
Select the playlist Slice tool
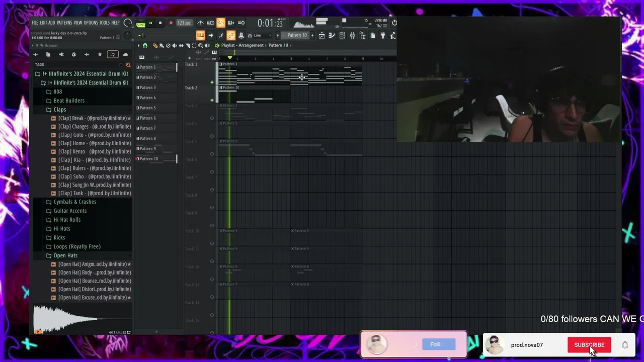(x=188, y=45)
